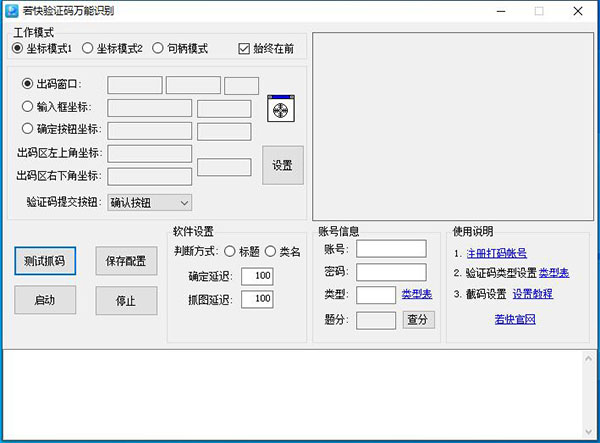Click the app icon in the title bar
600x443 pixels.
(11, 11)
